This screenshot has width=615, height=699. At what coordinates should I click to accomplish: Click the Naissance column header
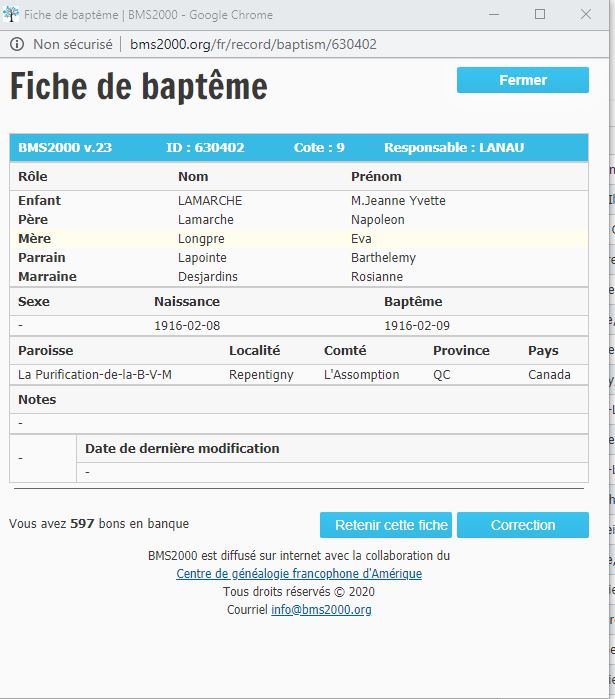187,302
